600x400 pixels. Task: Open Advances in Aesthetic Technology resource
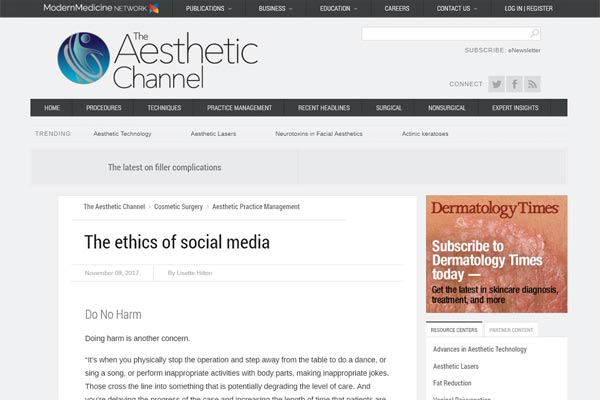(480, 349)
